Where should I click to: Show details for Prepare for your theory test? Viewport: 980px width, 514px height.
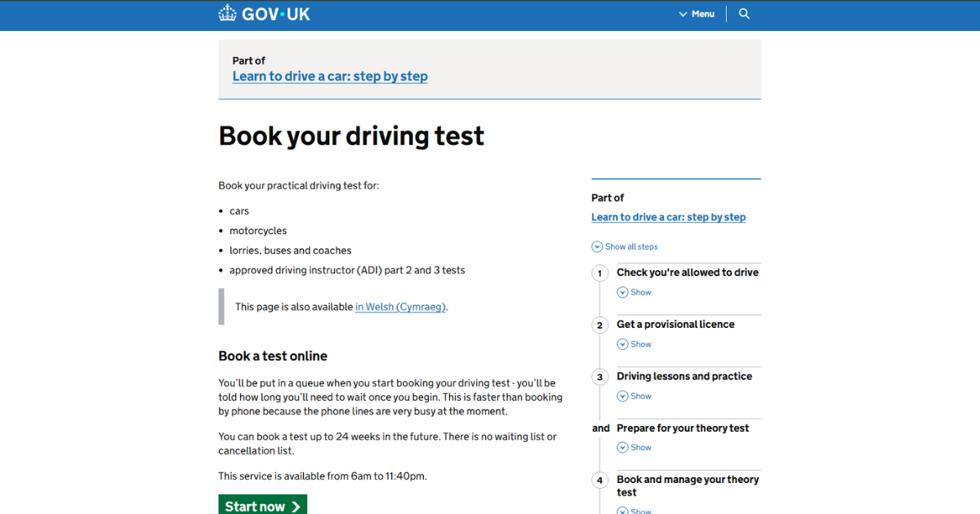tap(635, 447)
